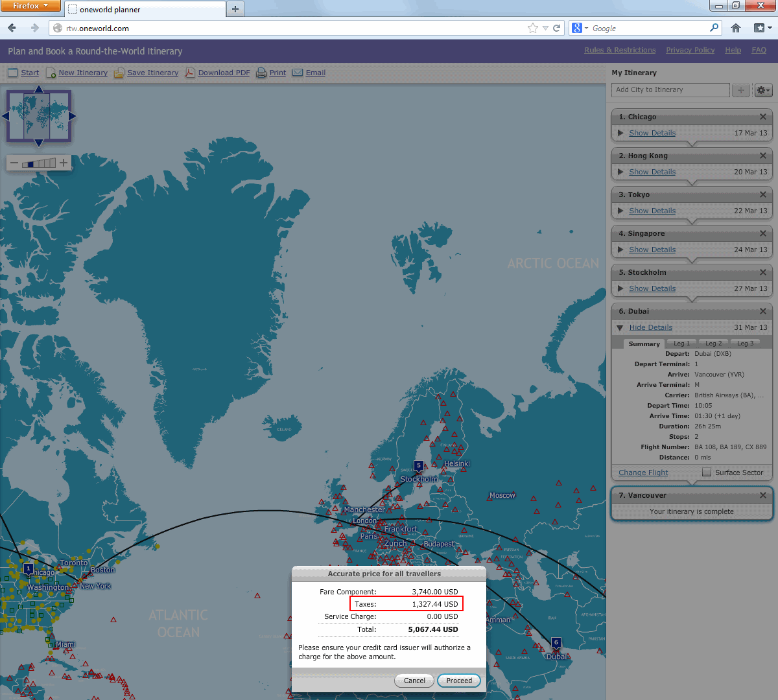Remove Tokyo from the itinerary

[763, 194]
